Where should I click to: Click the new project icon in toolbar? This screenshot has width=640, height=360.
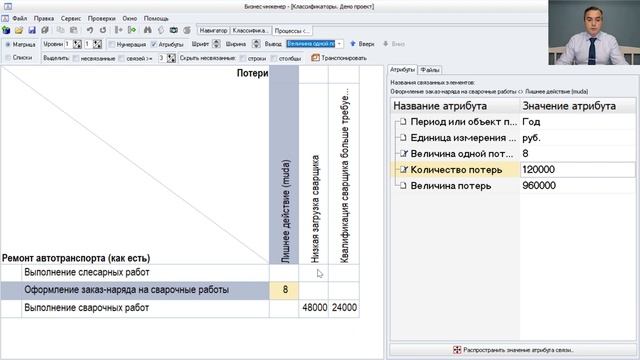click(x=6, y=30)
